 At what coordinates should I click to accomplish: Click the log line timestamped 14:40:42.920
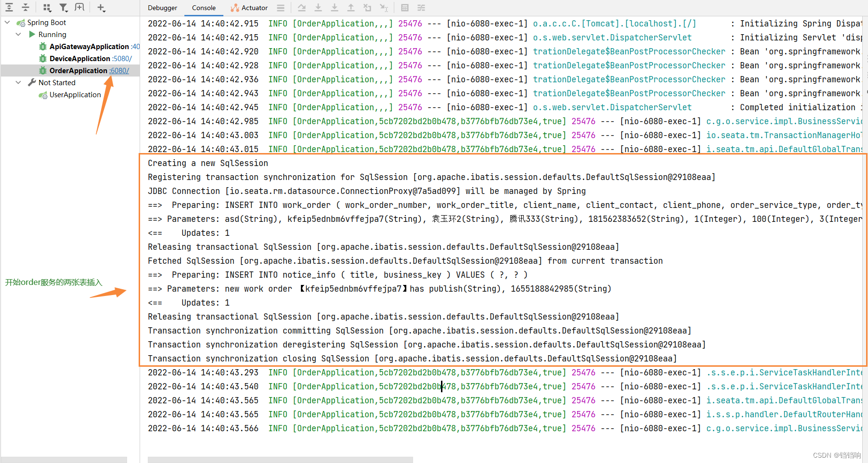[x=505, y=51]
